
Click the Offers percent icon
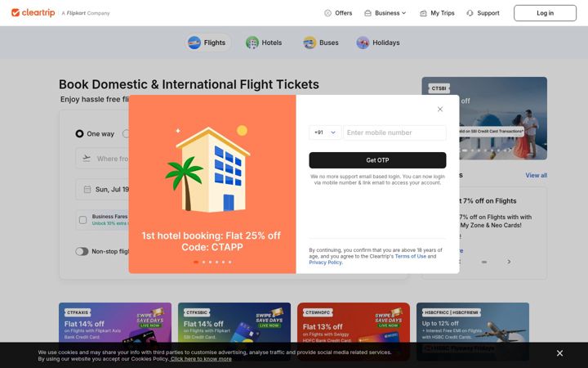coord(327,13)
